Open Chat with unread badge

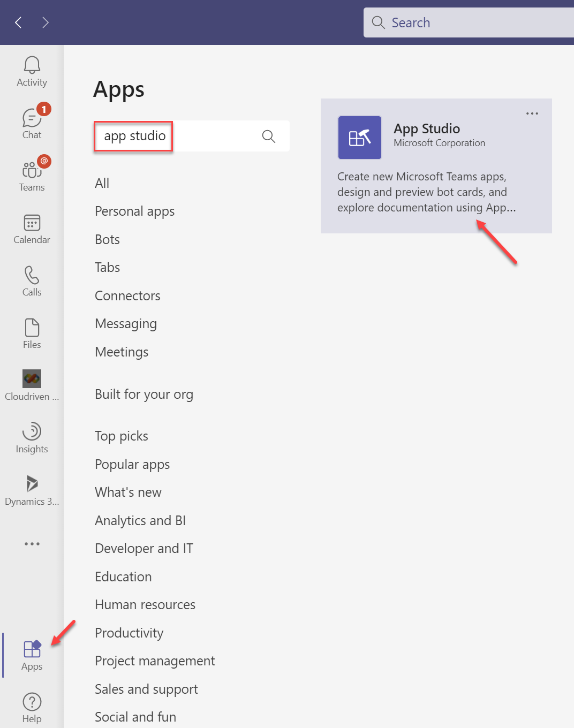(x=32, y=118)
